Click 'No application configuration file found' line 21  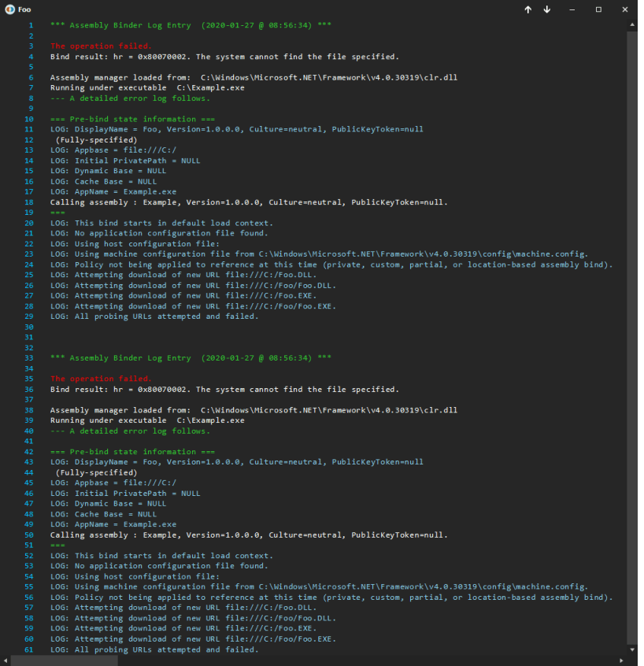click(x=171, y=233)
